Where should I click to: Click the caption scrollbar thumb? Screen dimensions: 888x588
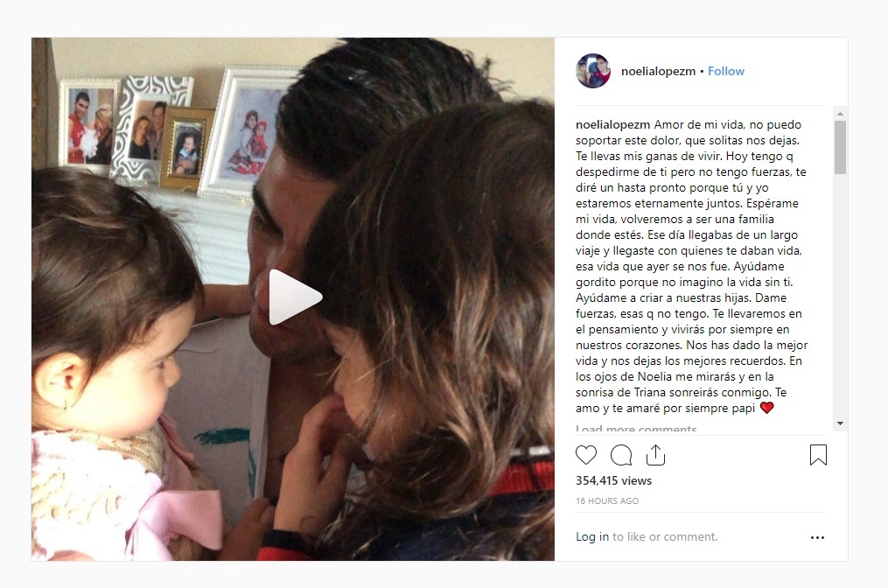[x=841, y=147]
